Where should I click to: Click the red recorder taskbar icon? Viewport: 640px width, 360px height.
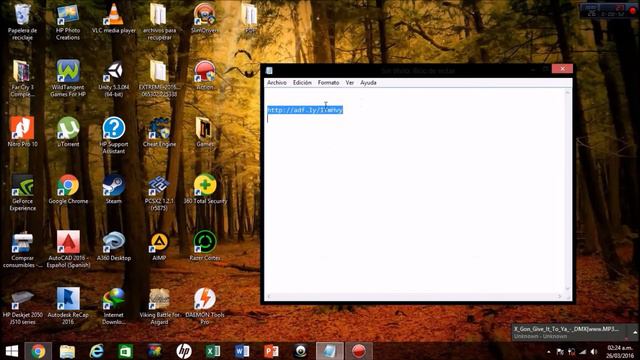359,351
